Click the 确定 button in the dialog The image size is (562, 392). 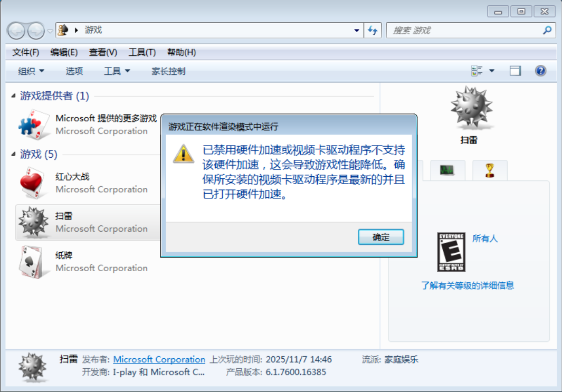tap(381, 237)
